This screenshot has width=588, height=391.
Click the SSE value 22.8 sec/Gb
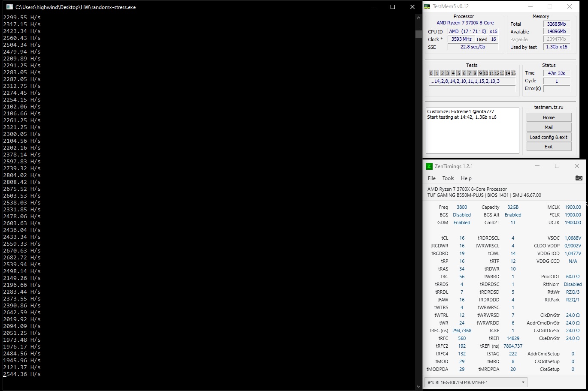pos(473,47)
